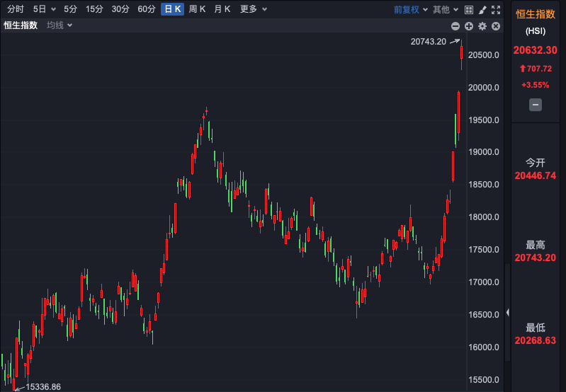
Task: Switch to the 60分 chart interval
Action: pos(146,9)
